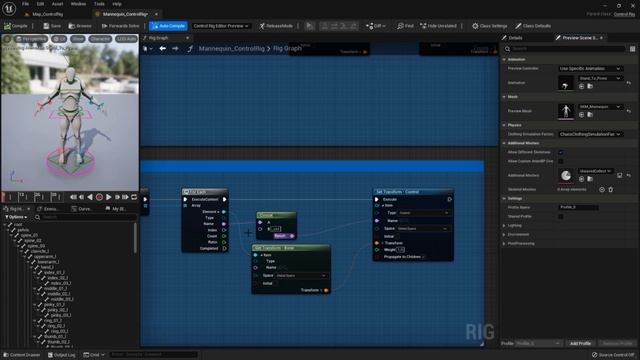Open the LOD Auto viewport menu
640x360 pixels.
pos(126,39)
